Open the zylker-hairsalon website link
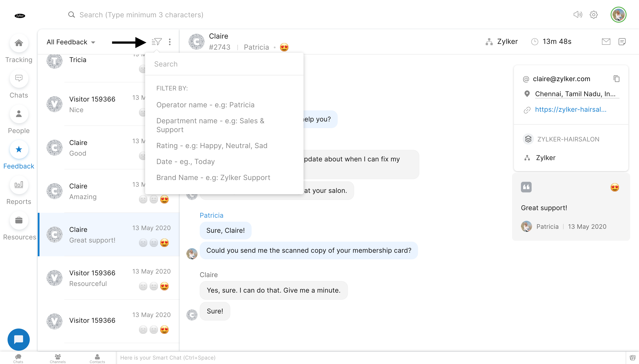This screenshot has width=639, height=364. pos(570,110)
